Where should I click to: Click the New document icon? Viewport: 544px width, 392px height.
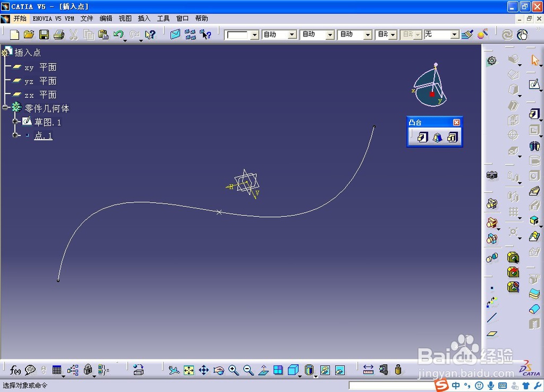[14, 34]
